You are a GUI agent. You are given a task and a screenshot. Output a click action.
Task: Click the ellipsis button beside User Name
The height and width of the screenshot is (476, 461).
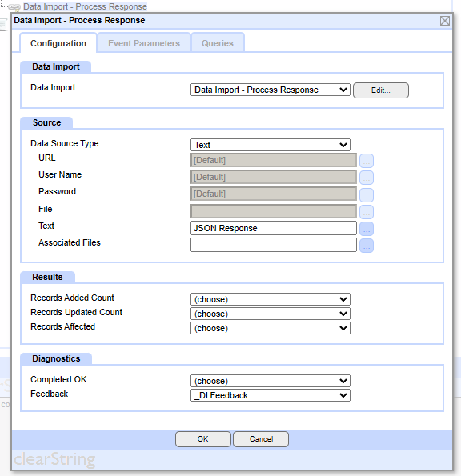click(367, 178)
